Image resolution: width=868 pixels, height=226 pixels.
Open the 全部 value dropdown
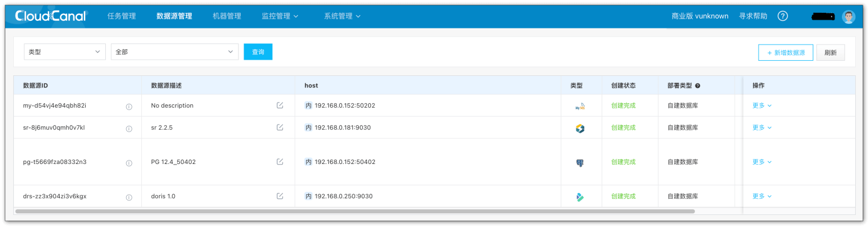coord(175,52)
